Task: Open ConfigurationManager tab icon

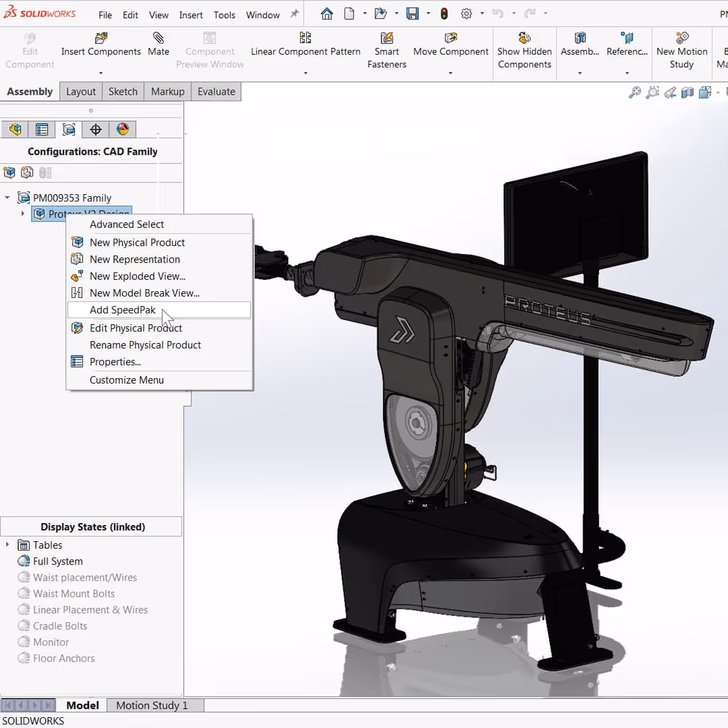Action: tap(69, 129)
